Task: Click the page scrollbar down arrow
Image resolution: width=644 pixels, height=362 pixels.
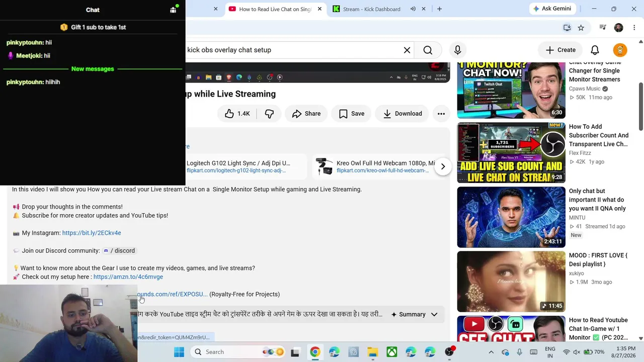Action: tap(640, 338)
